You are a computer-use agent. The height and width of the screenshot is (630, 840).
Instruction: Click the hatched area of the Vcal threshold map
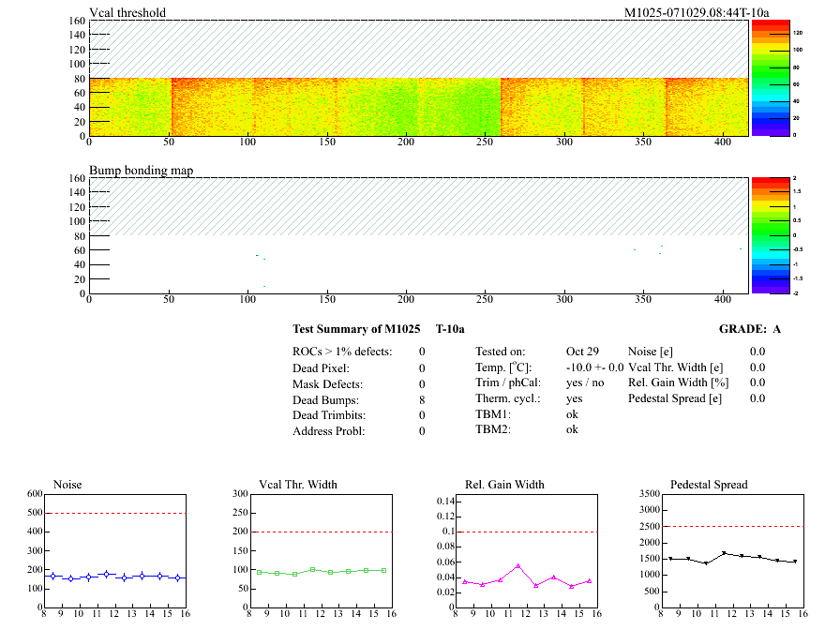(418, 49)
